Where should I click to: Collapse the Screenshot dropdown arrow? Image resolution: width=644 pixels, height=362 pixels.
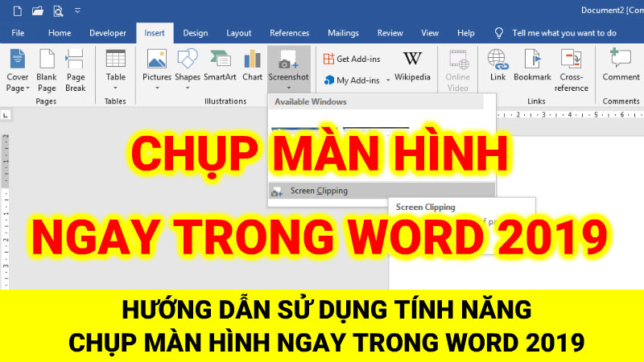click(x=289, y=88)
